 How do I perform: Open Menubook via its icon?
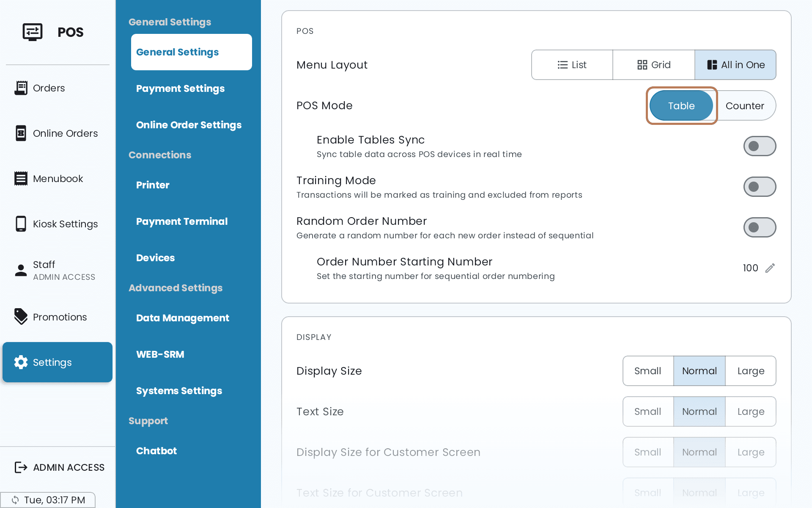click(21, 178)
